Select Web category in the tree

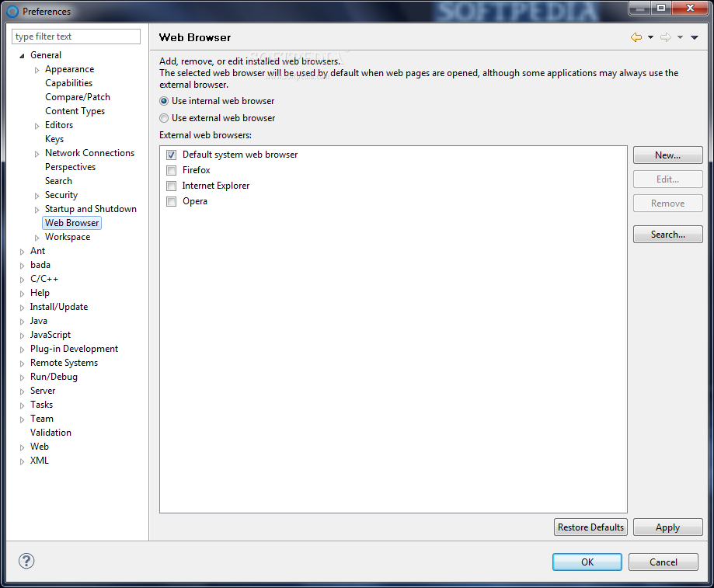pos(39,447)
